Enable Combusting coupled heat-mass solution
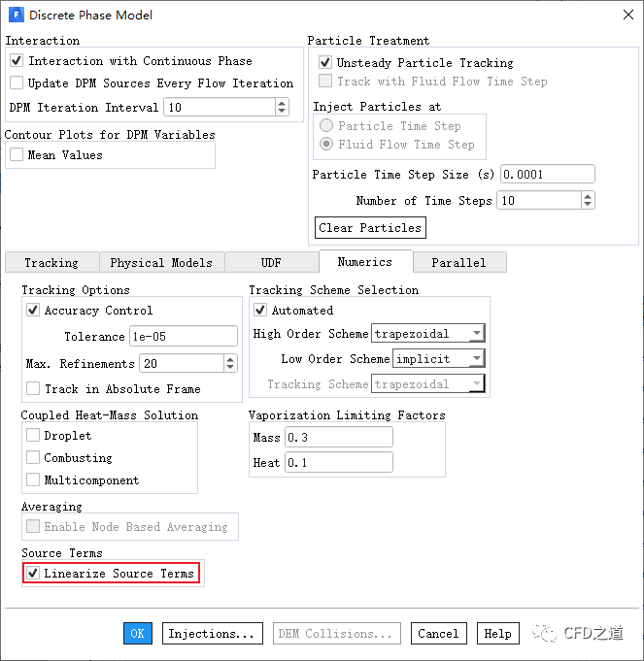Screen dimensions: 644x661 tap(33, 457)
